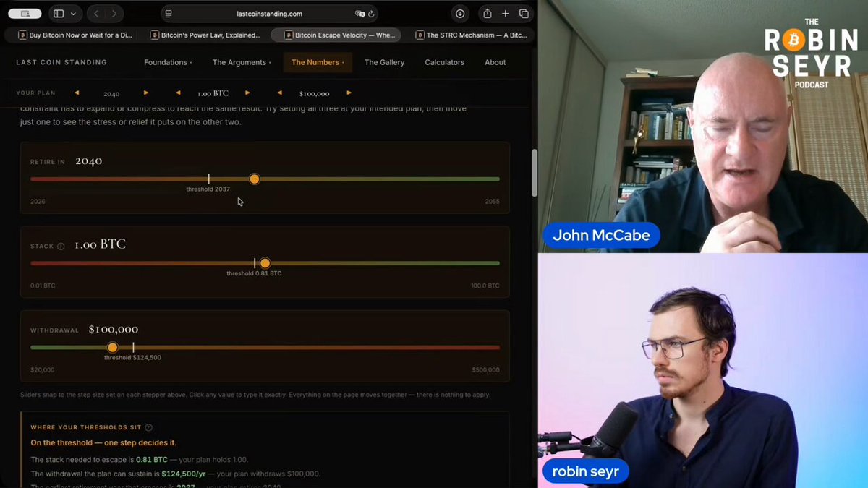Show the tab overview
Viewport: 868px width, 488px height.
point(524,14)
